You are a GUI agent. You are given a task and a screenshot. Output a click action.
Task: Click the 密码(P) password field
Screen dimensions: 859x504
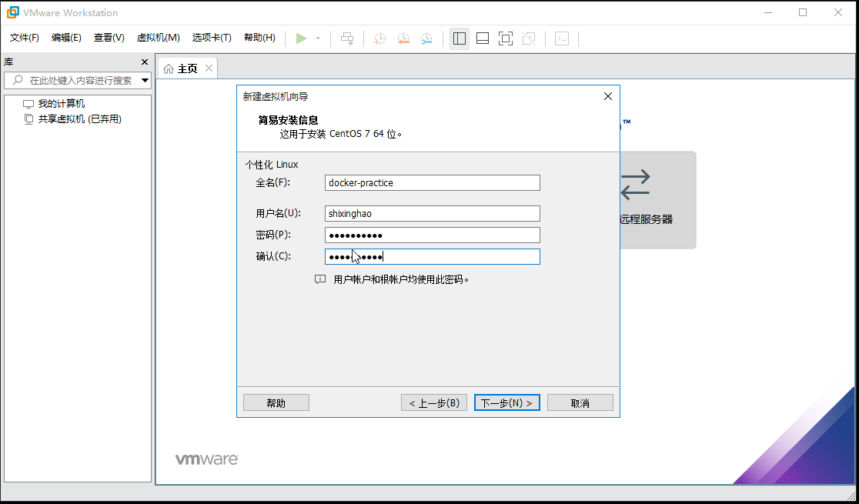click(x=433, y=235)
